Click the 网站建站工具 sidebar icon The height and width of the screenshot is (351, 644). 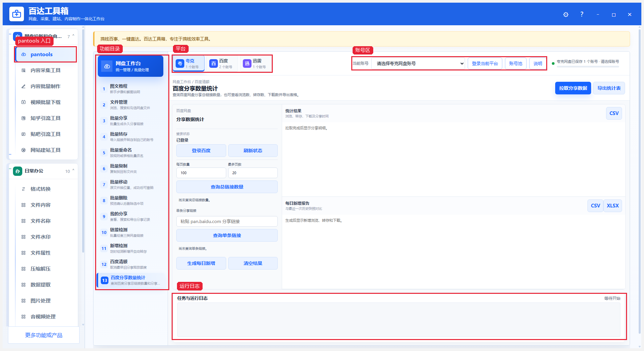click(x=24, y=150)
